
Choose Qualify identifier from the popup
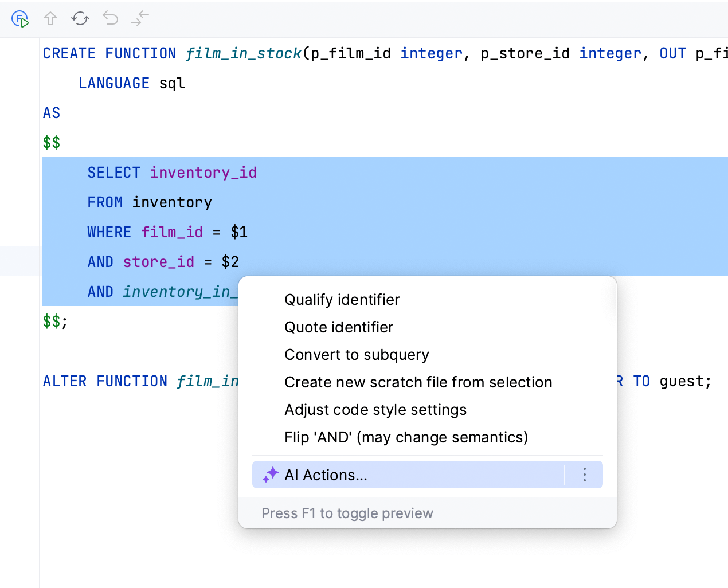342,300
